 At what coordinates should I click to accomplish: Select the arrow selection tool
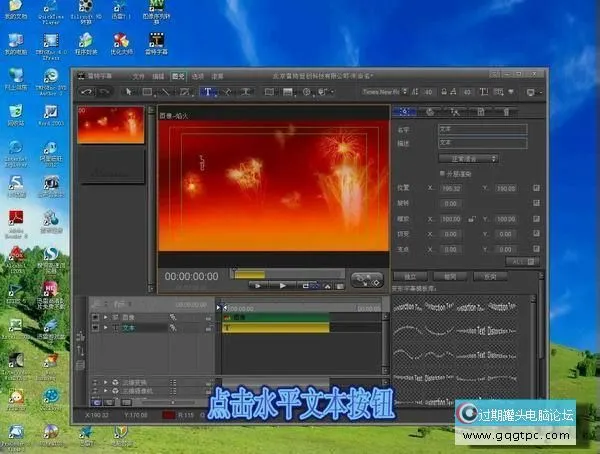point(128,92)
